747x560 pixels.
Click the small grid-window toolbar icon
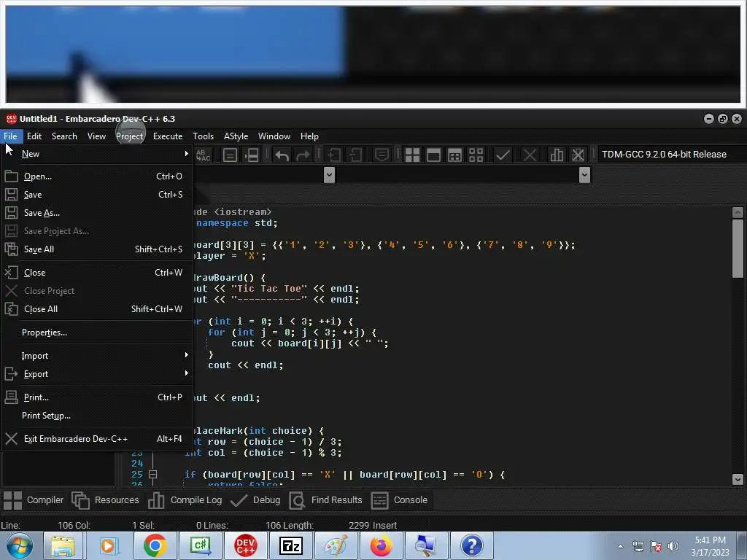pos(454,155)
